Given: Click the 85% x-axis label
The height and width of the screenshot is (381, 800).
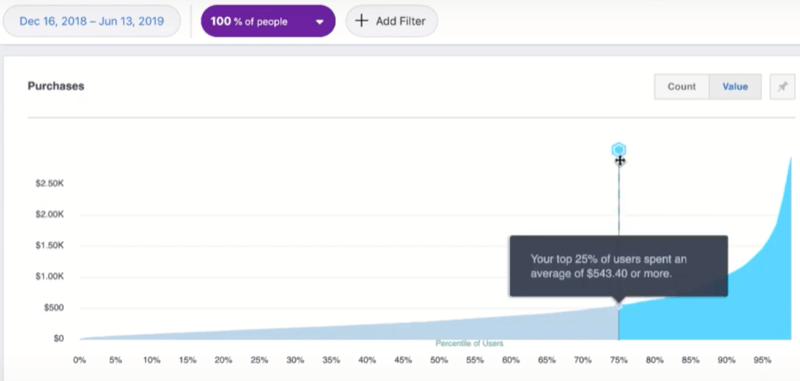Looking at the screenshot, I should (690, 360).
